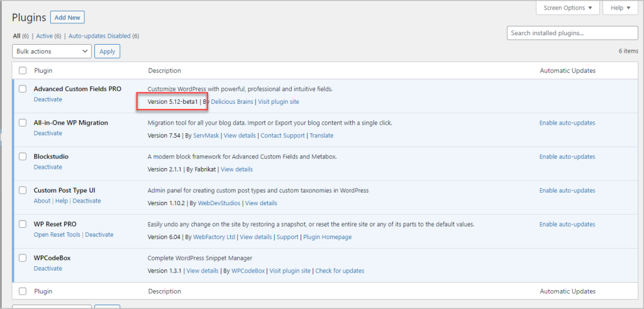644x309 pixels.
Task: Select the WP Reset PRO checkbox
Action: pos(23,224)
